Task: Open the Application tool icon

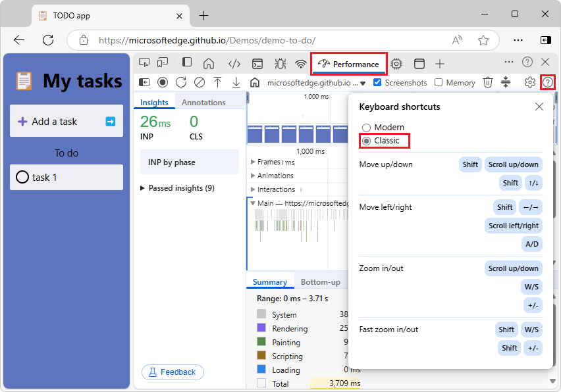Action: 419,64
